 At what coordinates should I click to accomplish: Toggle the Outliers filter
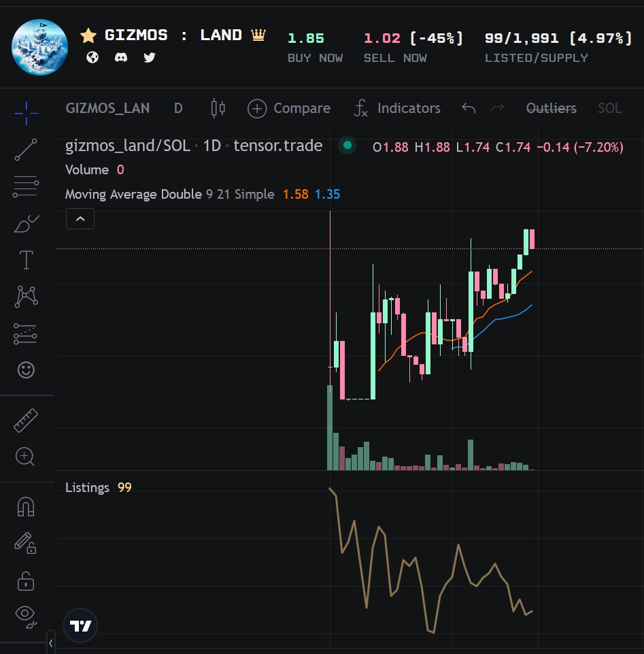coord(551,108)
